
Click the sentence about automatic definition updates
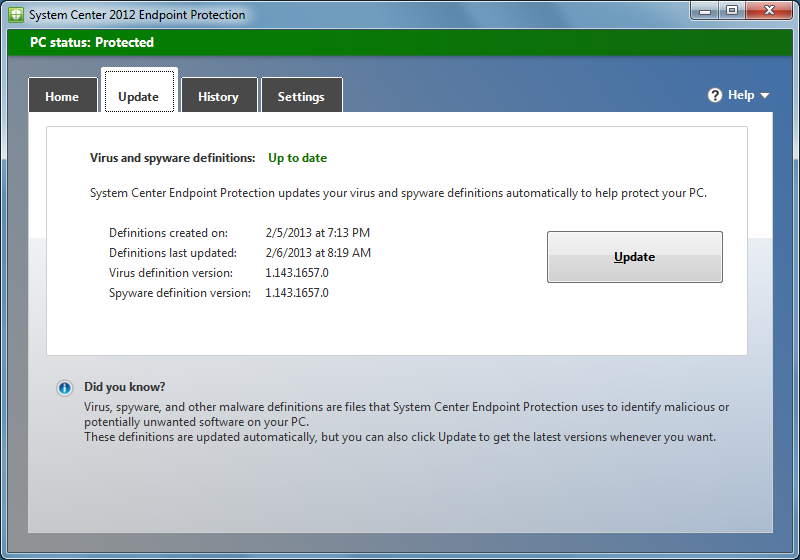398,193
